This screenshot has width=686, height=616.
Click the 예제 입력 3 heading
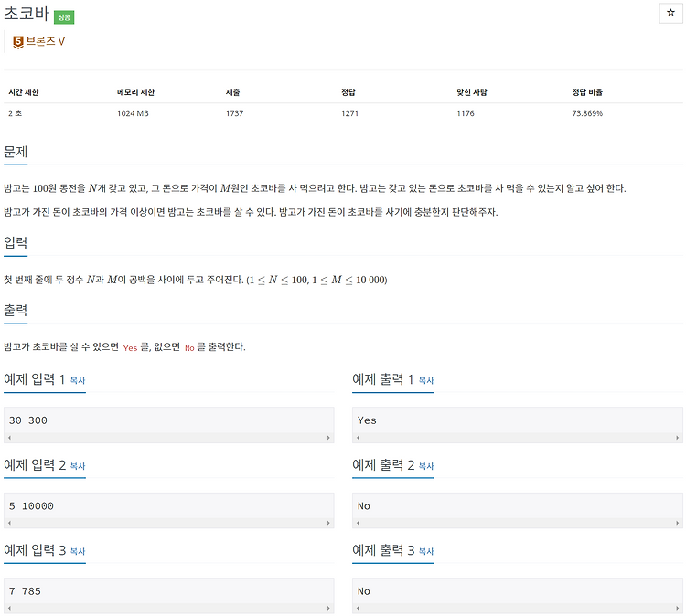tap(35, 550)
